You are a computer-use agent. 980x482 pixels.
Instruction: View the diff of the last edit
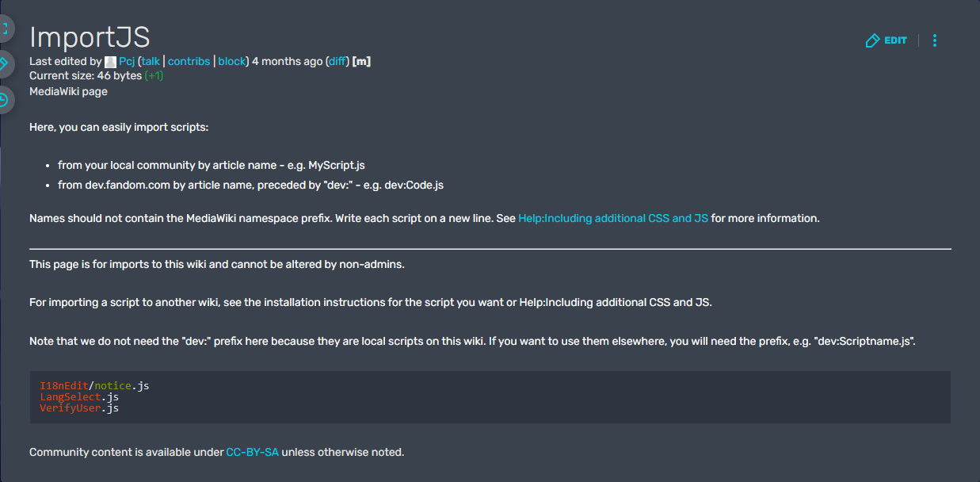point(337,61)
